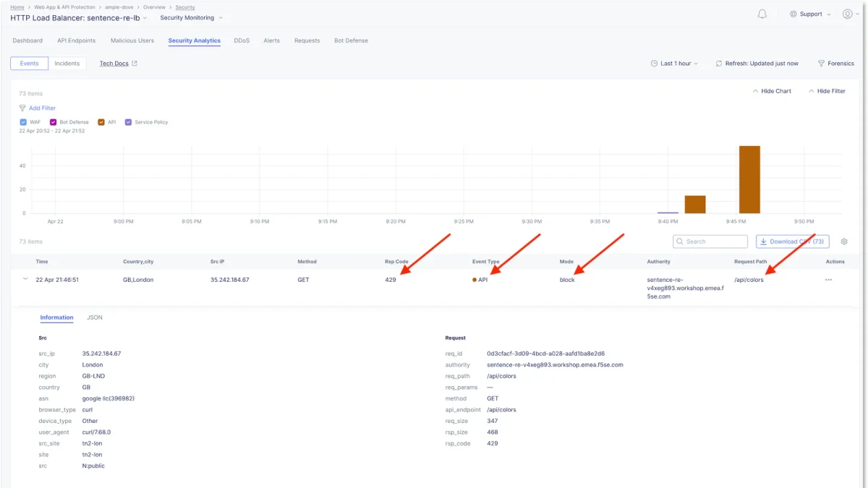This screenshot has width=868, height=488.
Task: Open the notifications bell
Action: pyautogui.click(x=762, y=14)
